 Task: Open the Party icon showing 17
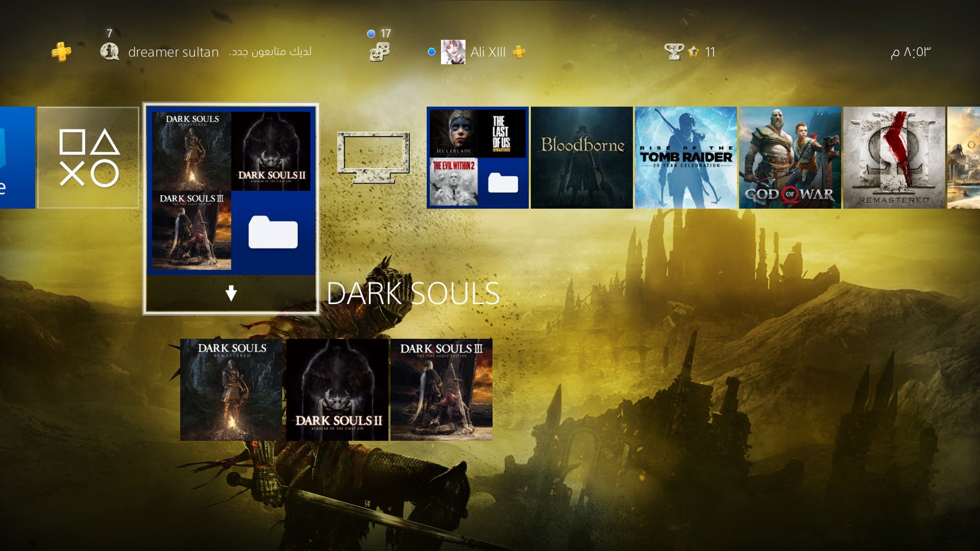tap(379, 52)
